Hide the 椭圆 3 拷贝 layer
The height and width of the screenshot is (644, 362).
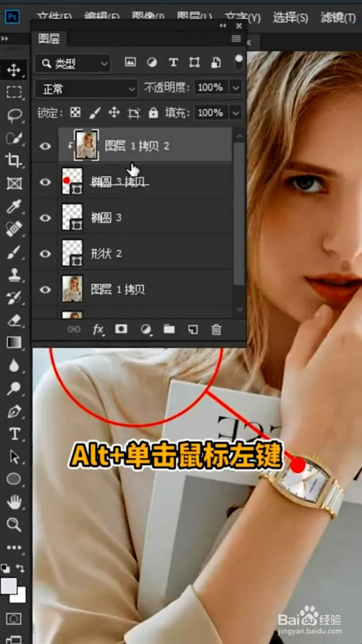click(45, 182)
